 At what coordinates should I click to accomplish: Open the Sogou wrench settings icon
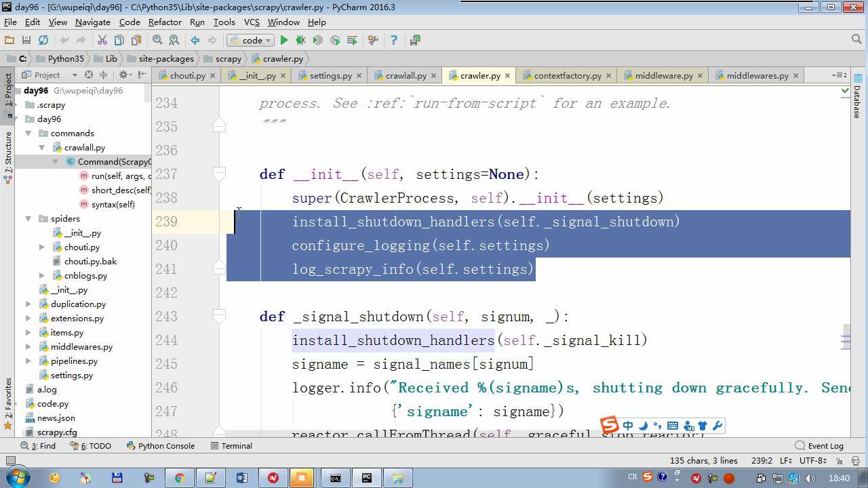[717, 426]
